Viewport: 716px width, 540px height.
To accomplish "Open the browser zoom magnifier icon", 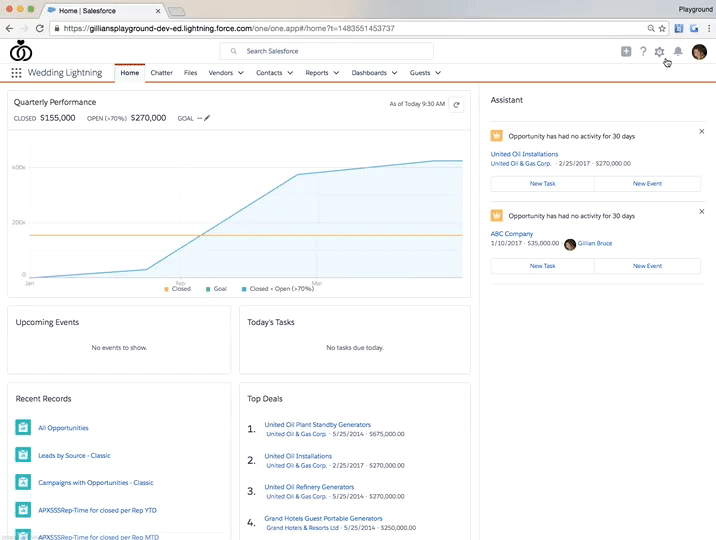I will point(651,28).
